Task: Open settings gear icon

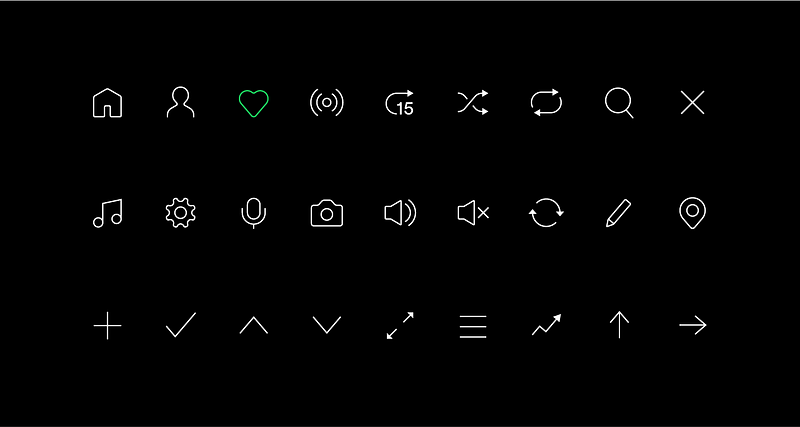Action: [181, 213]
